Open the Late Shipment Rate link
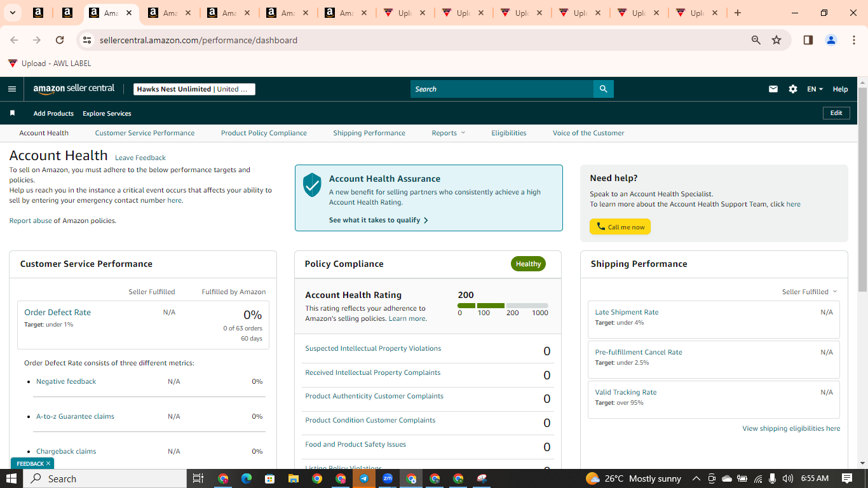 (x=627, y=312)
